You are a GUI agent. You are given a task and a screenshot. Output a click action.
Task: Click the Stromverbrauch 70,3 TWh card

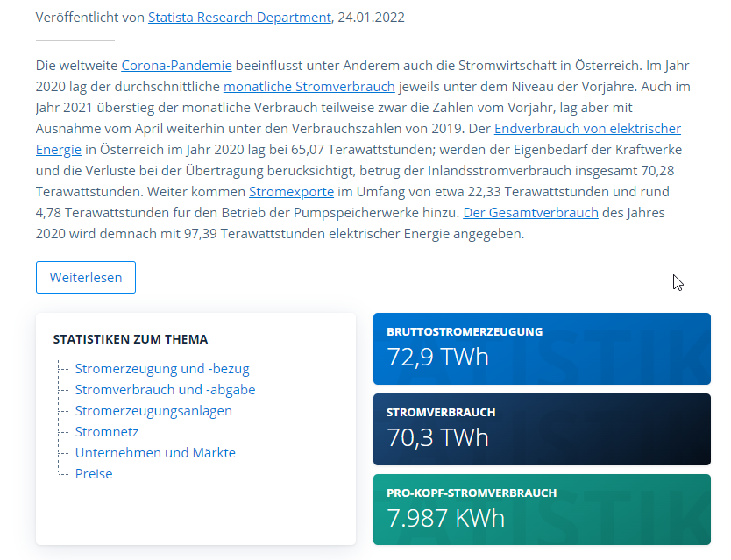point(542,429)
